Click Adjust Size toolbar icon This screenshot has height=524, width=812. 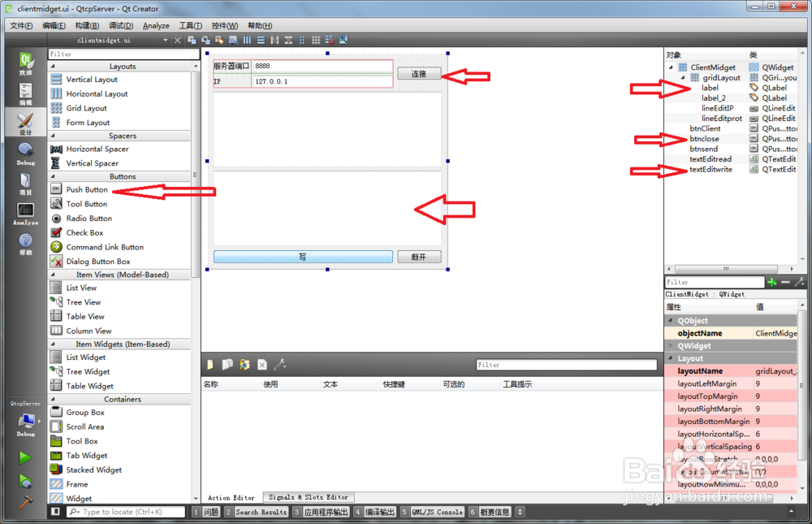(x=343, y=41)
